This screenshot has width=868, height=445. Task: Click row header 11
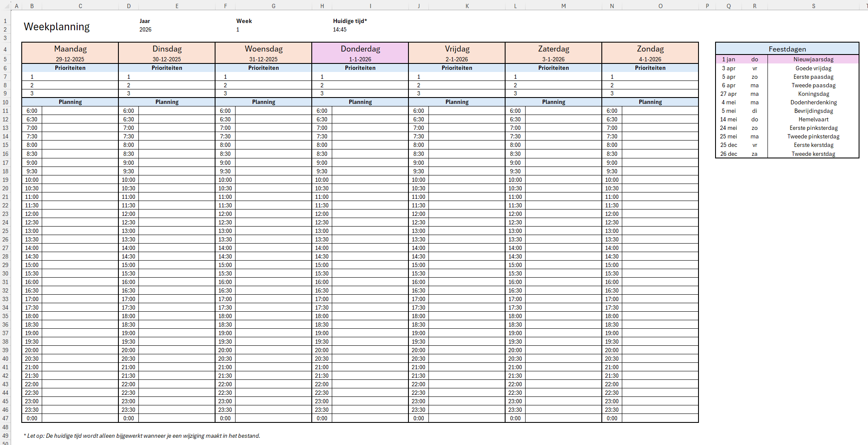[5, 111]
